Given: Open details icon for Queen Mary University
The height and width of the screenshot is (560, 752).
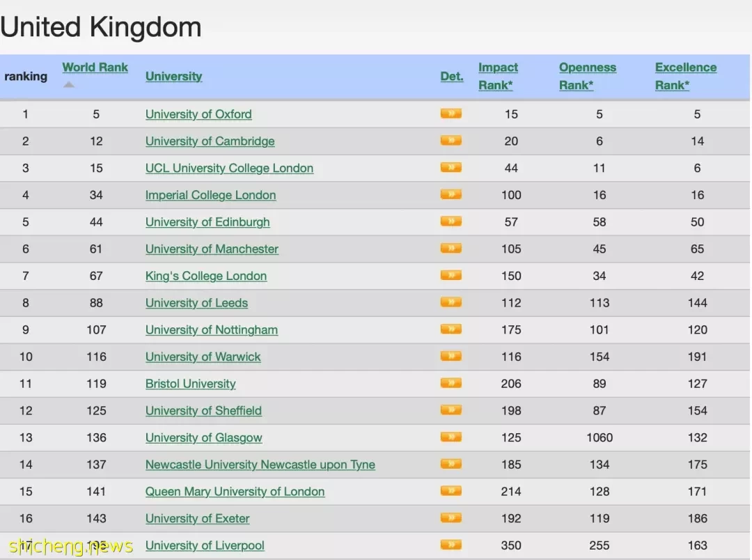Looking at the screenshot, I should click(x=451, y=490).
